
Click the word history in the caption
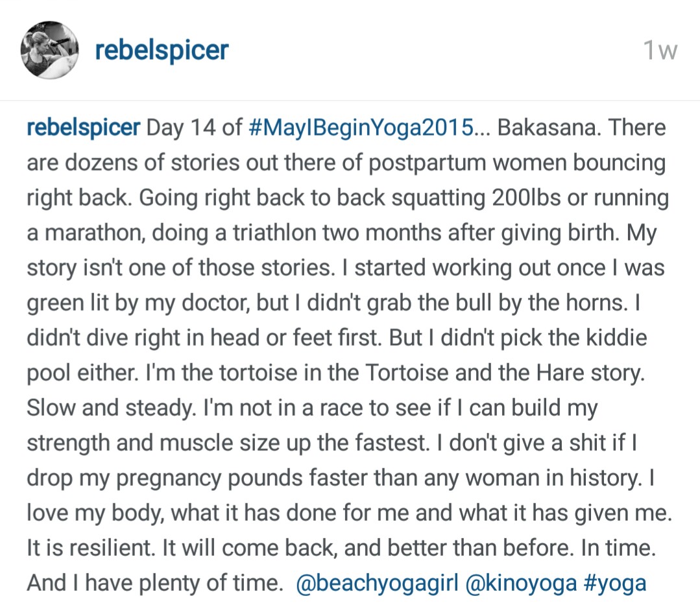pos(605,478)
